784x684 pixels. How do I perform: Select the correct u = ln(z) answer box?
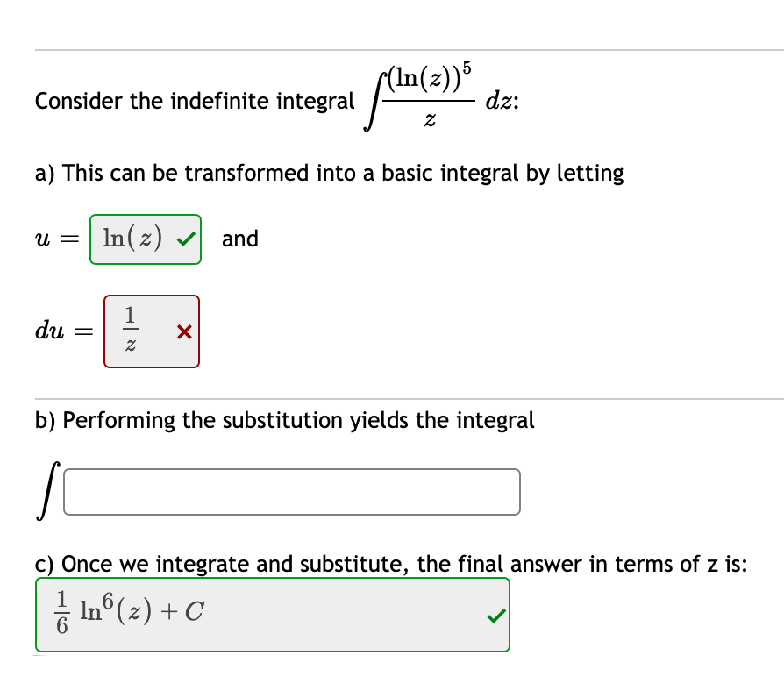(145, 238)
